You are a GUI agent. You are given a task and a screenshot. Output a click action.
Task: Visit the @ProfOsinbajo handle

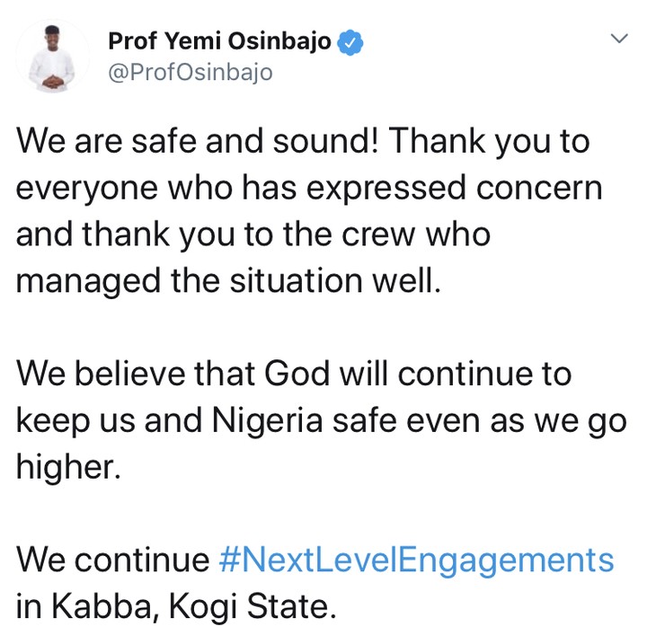click(x=190, y=73)
